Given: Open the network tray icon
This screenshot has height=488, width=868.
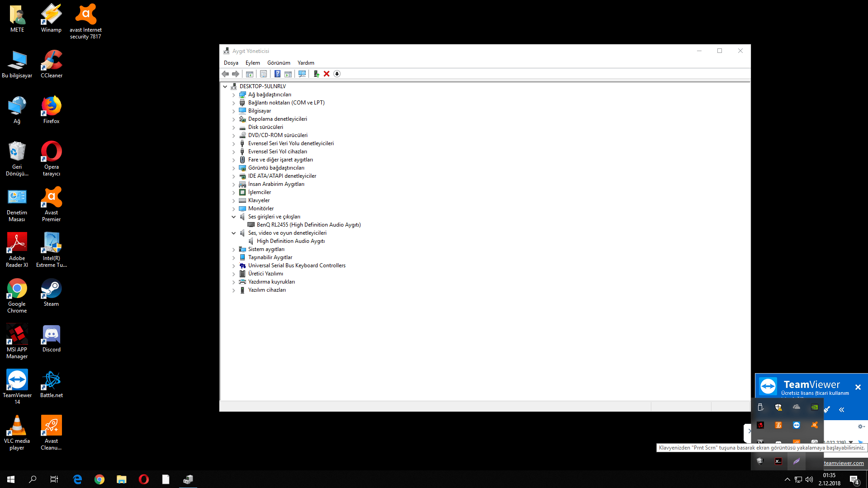Looking at the screenshot, I should click(x=798, y=479).
